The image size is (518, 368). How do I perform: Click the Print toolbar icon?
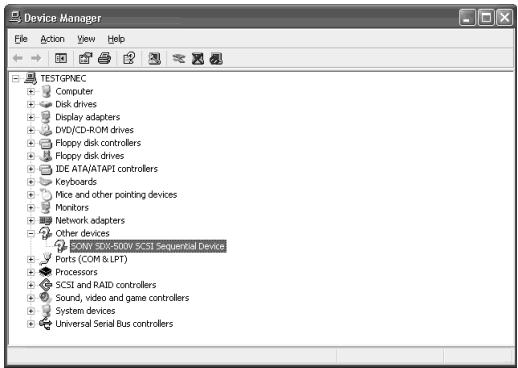[x=104, y=59]
